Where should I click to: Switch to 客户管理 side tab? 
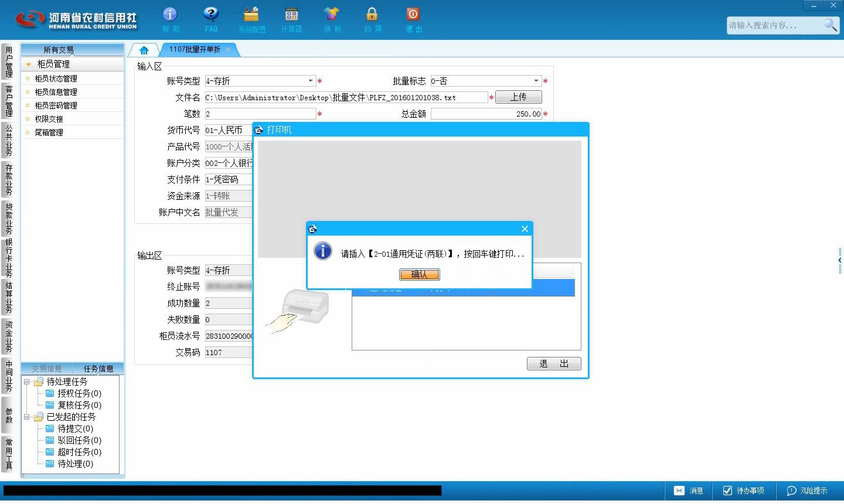[x=9, y=101]
